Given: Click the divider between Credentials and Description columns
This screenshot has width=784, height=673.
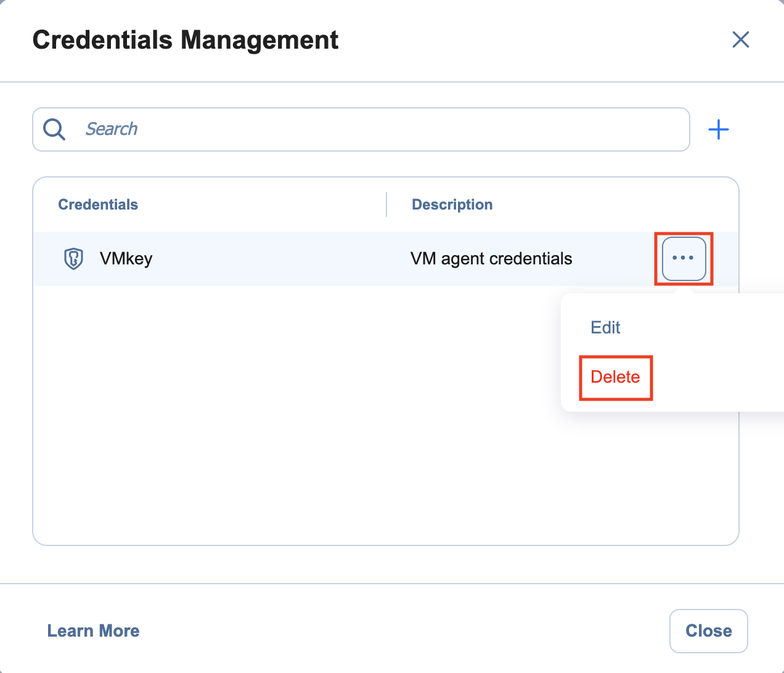Looking at the screenshot, I should [x=386, y=205].
